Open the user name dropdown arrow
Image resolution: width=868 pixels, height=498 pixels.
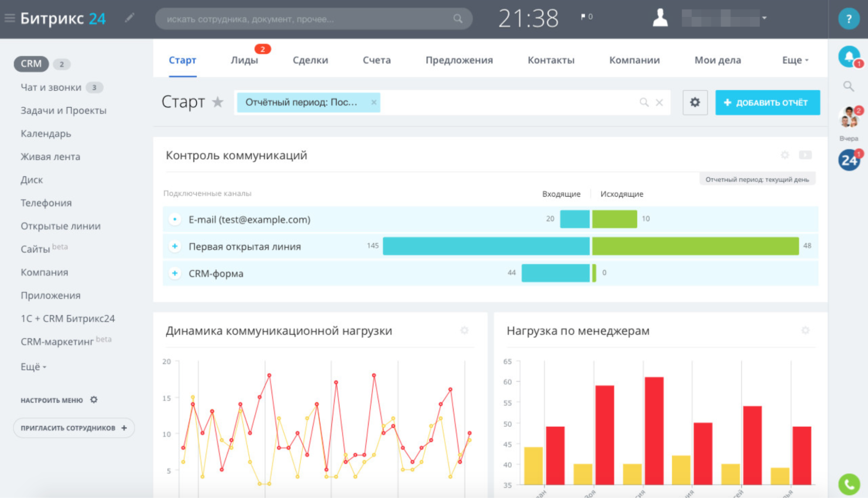(764, 18)
